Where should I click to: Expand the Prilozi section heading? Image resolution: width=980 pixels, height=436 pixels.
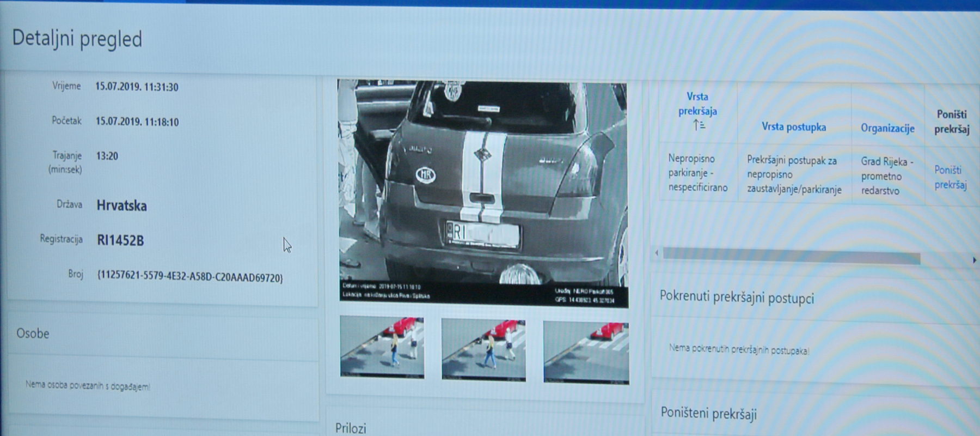[351, 428]
